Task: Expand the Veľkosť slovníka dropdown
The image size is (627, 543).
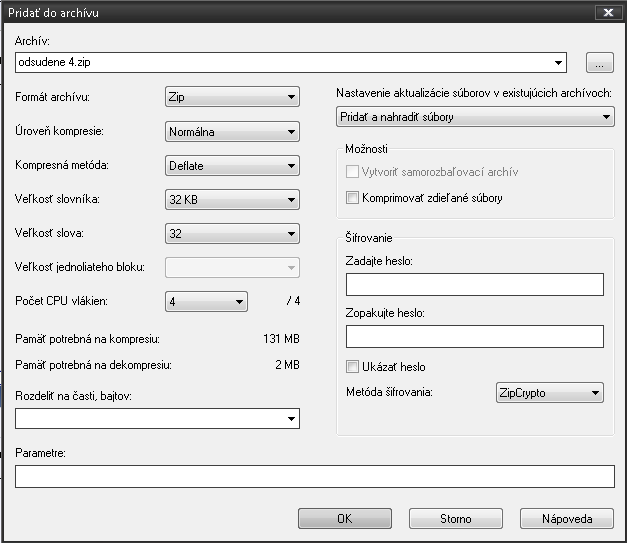Action: tap(231, 201)
